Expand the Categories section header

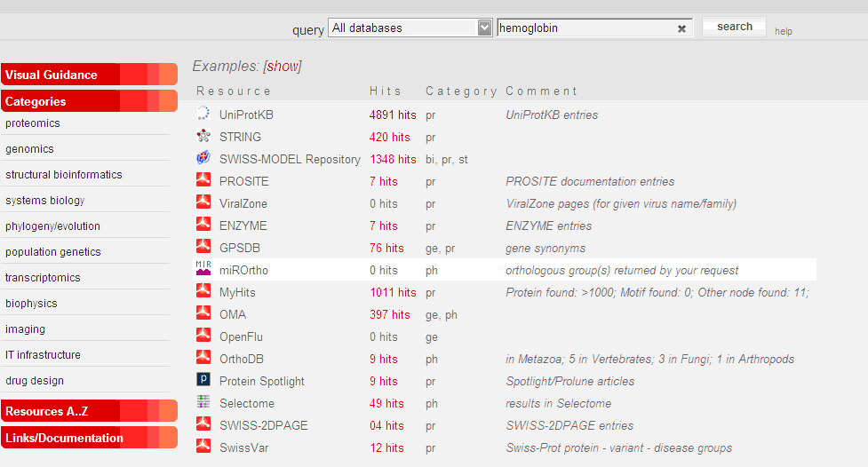[89, 100]
